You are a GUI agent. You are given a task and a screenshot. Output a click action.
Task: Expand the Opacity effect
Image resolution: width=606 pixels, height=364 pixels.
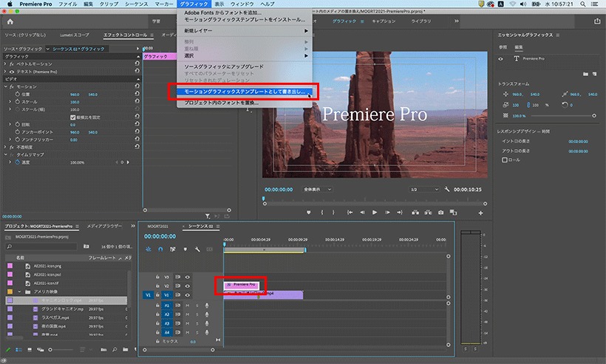click(x=5, y=147)
